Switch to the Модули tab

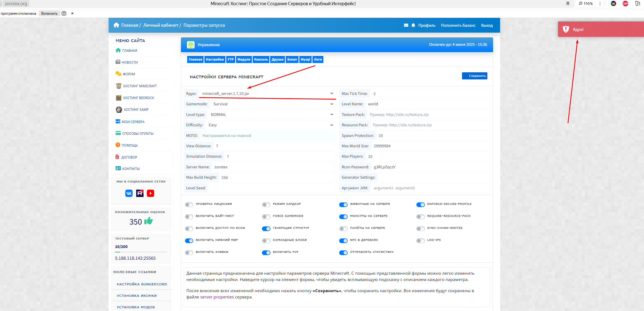(244, 59)
